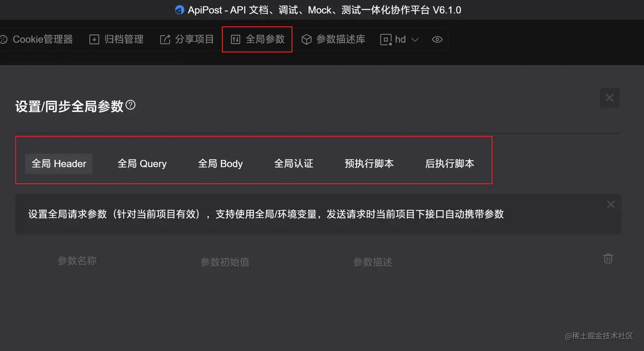The image size is (644, 351).
Task: Click the 参数描述库 cube icon
Action: 306,40
